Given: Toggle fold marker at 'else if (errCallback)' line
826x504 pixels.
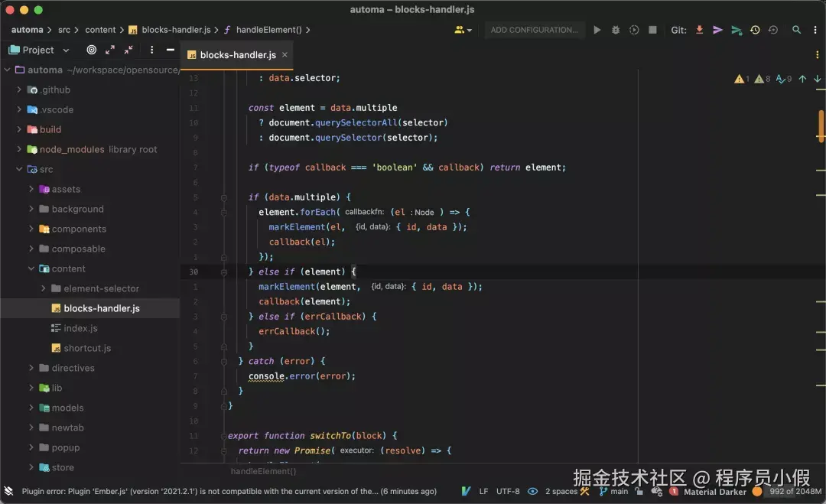Looking at the screenshot, I should (224, 317).
